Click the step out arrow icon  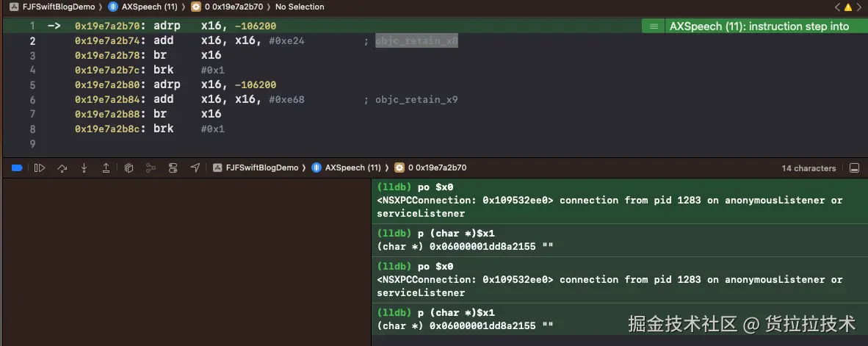106,168
